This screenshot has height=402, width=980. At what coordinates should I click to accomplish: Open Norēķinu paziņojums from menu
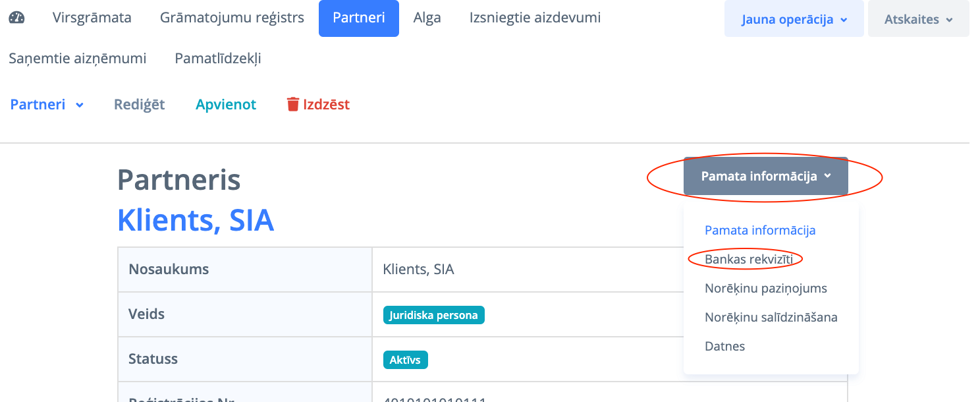click(765, 288)
